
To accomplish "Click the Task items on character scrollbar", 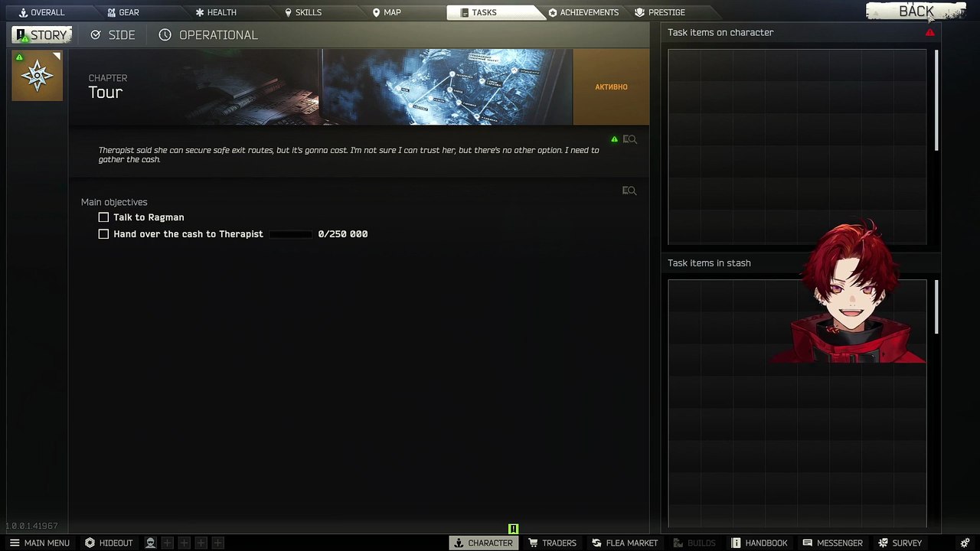I will [x=936, y=100].
